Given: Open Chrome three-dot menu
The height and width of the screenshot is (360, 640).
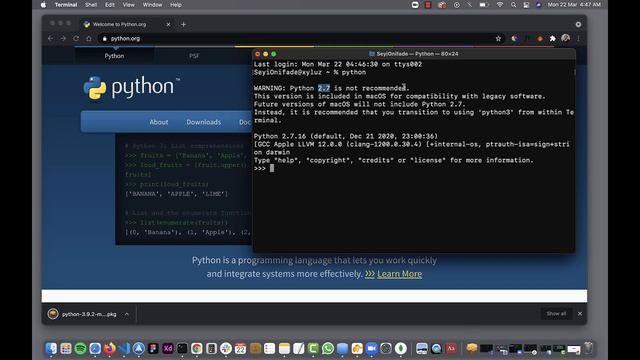Looking at the screenshot, I should [x=578, y=38].
